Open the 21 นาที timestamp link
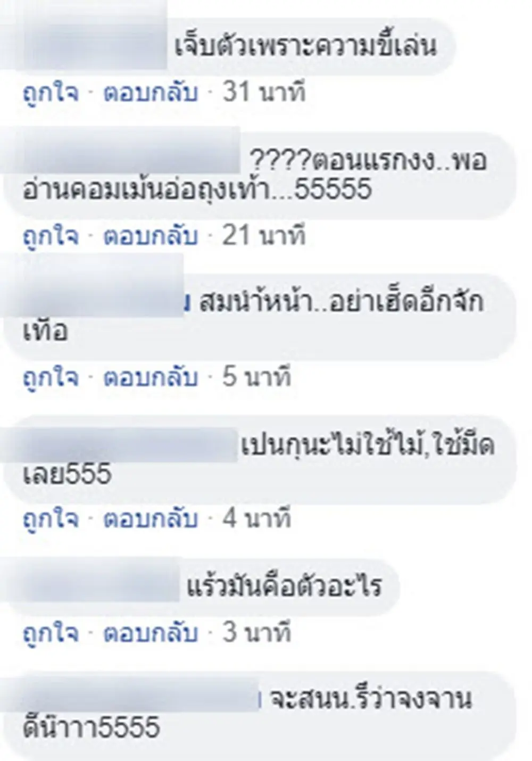Image resolution: width=532 pixels, height=761 pixels. pyautogui.click(x=264, y=236)
